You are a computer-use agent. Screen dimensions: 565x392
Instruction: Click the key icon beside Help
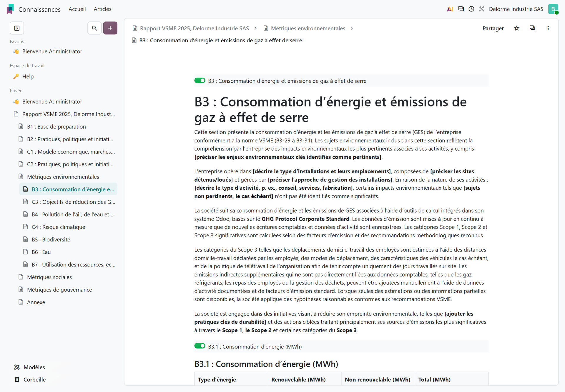click(16, 76)
